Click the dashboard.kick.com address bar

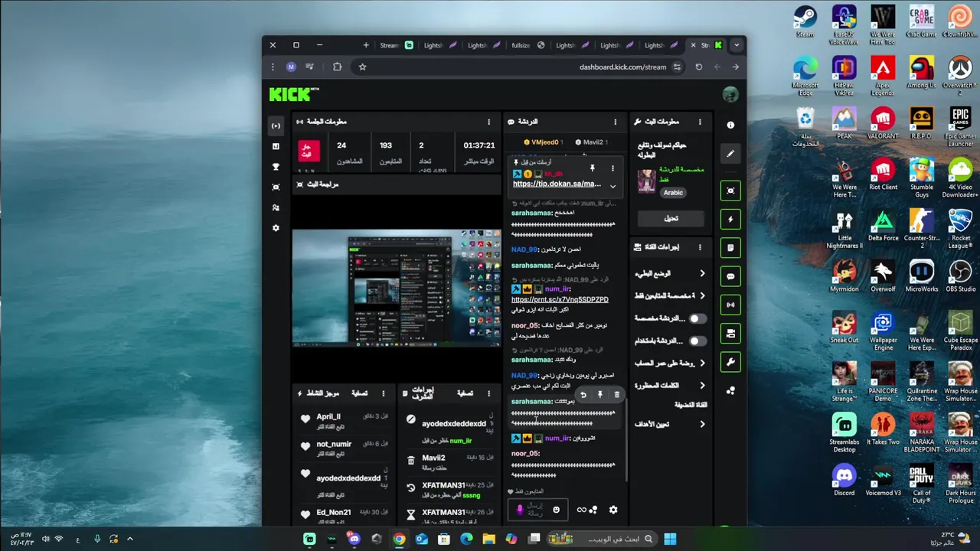(x=622, y=67)
